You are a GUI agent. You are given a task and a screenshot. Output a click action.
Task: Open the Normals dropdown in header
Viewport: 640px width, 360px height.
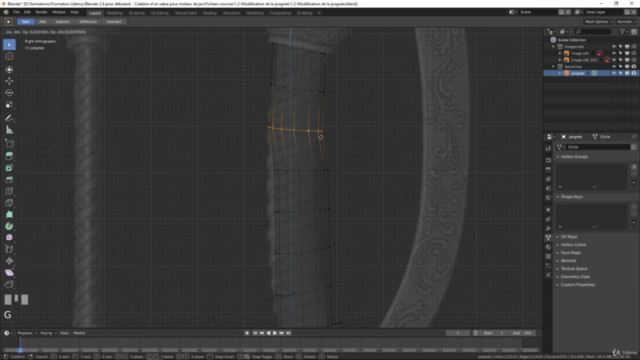(x=626, y=22)
